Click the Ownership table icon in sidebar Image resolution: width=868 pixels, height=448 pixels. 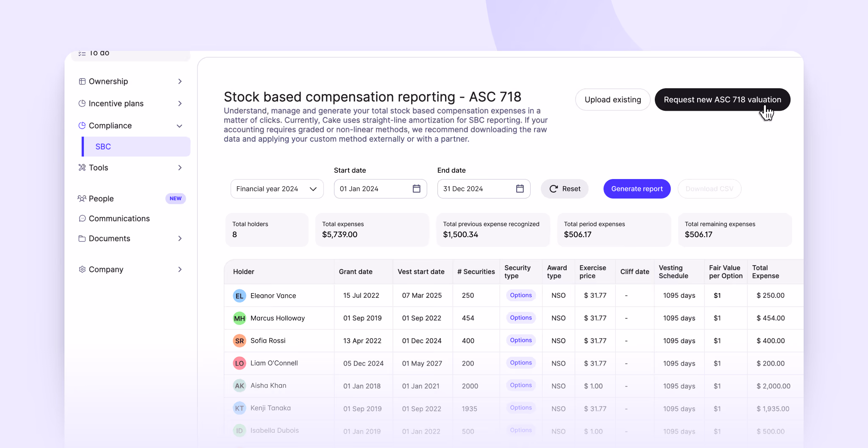[x=82, y=81]
